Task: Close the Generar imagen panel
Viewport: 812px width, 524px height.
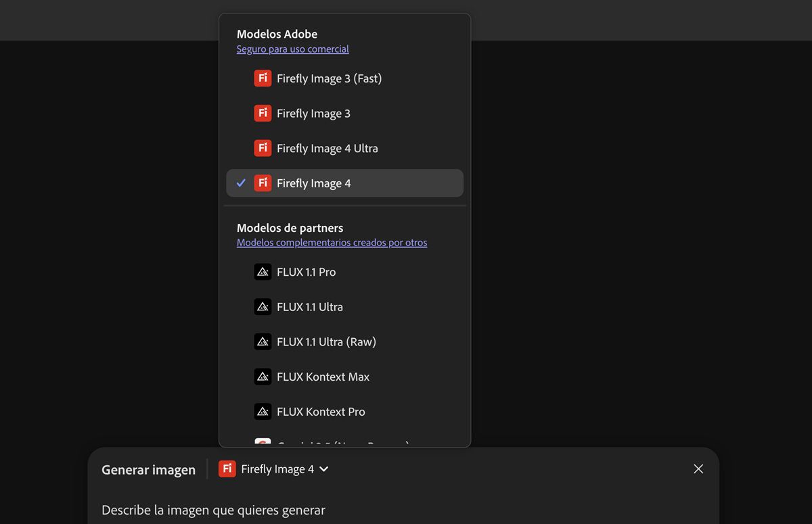Action: 698,469
